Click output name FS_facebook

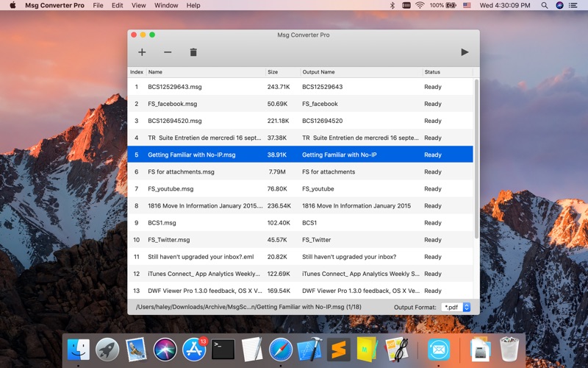(320, 104)
